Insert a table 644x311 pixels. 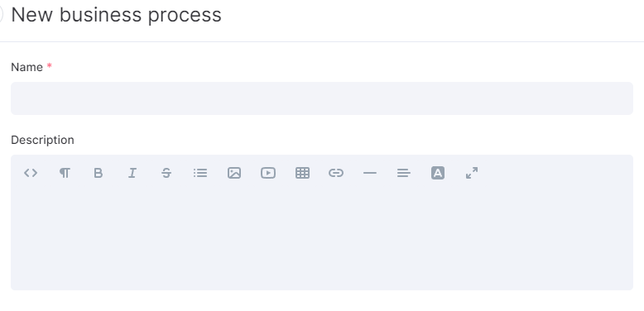[x=302, y=173]
